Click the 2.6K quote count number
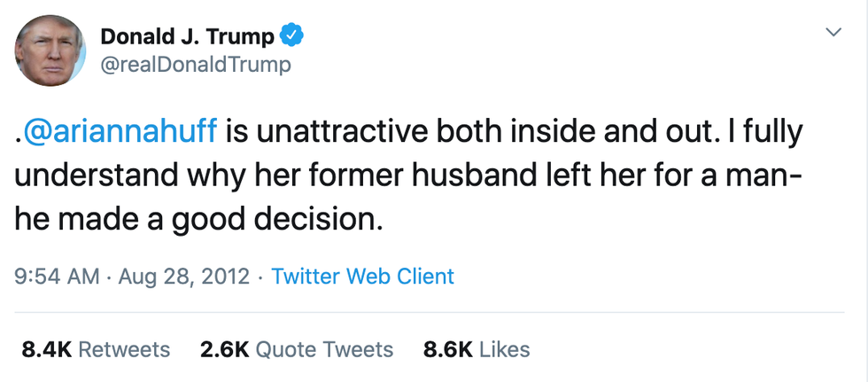This screenshot has height=382, width=868. pyautogui.click(x=224, y=349)
